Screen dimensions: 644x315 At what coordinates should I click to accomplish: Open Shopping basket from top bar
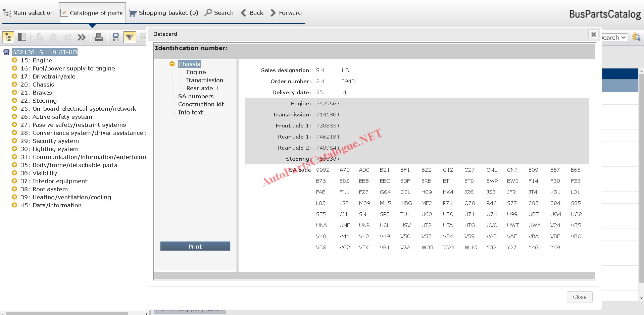pyautogui.click(x=164, y=13)
